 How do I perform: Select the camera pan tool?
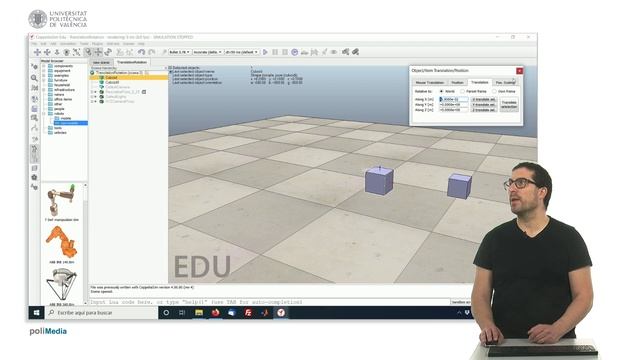point(37,52)
